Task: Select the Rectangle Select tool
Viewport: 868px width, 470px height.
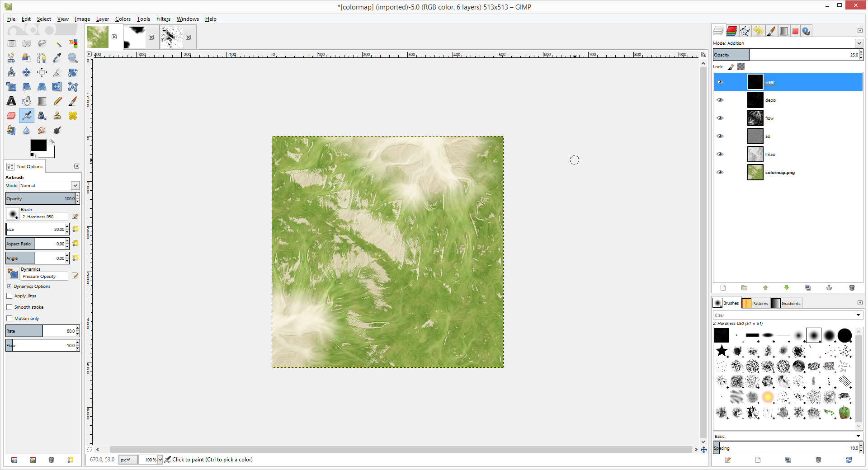Action: coord(11,43)
